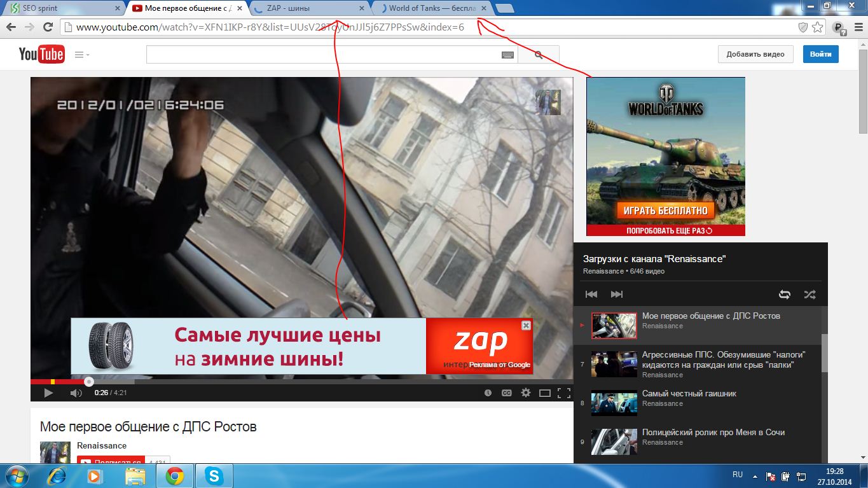Subscribe with the red Подписаться button
Image resolution: width=868 pixels, height=488 pixels.
111,460
